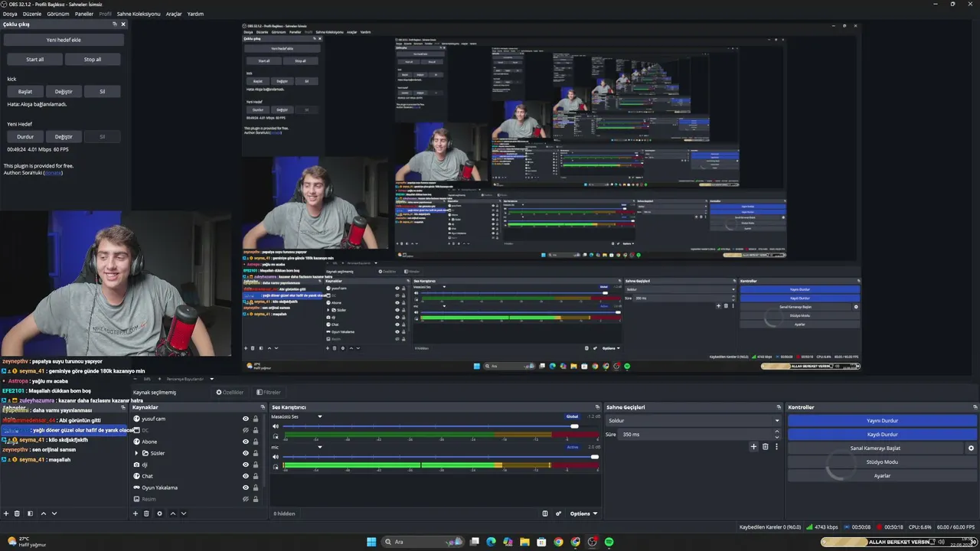Image resolution: width=980 pixels, height=551 pixels.
Task: Show the DC source
Action: click(246, 430)
